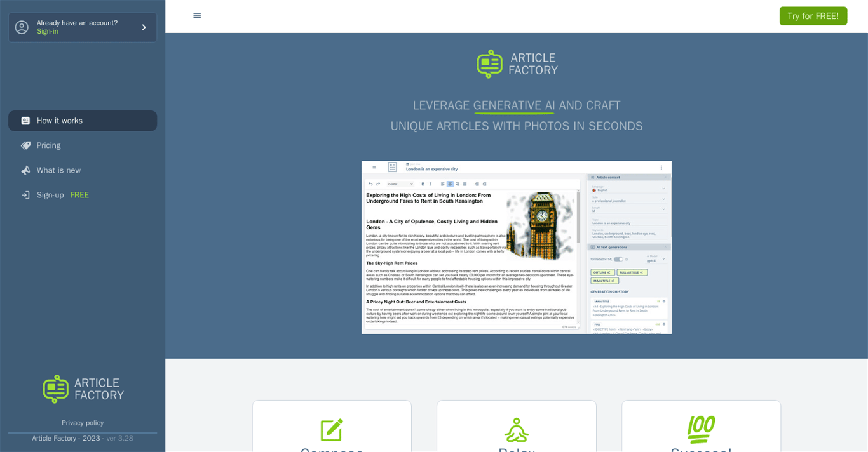
Task: Apply Italic formatting in the article editor
Action: 431,184
